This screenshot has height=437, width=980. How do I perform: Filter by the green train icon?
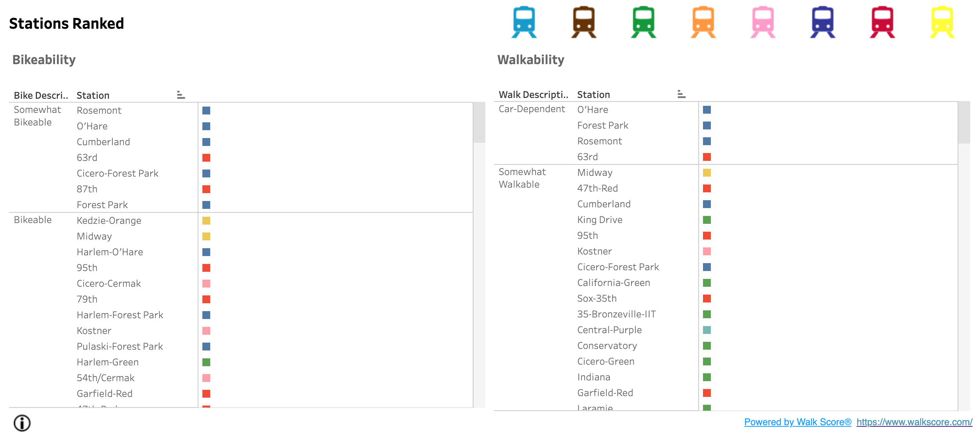[644, 22]
